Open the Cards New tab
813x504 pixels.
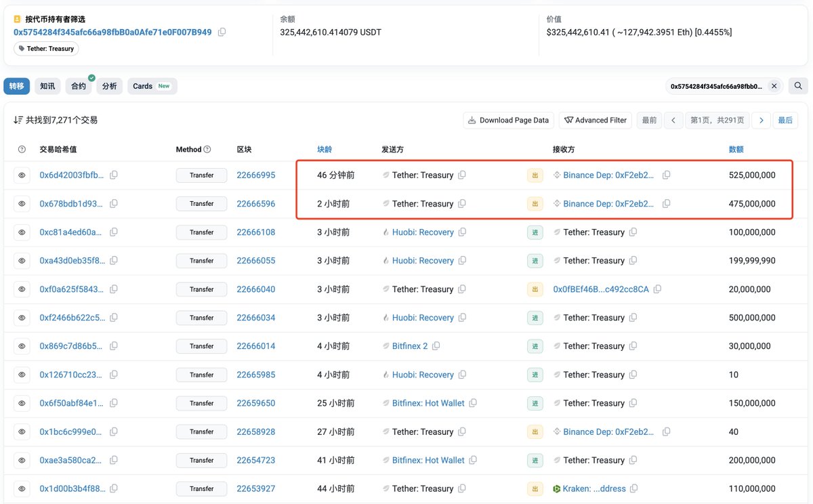click(x=152, y=86)
